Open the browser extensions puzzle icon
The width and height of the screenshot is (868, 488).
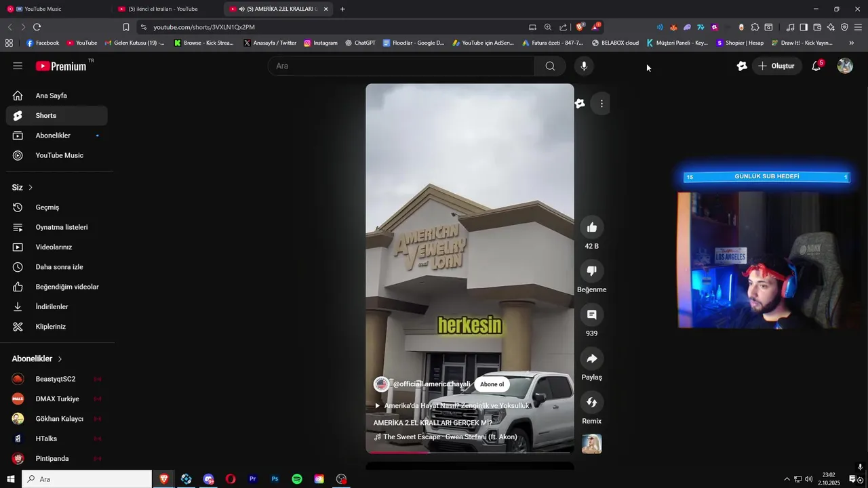[755, 27]
